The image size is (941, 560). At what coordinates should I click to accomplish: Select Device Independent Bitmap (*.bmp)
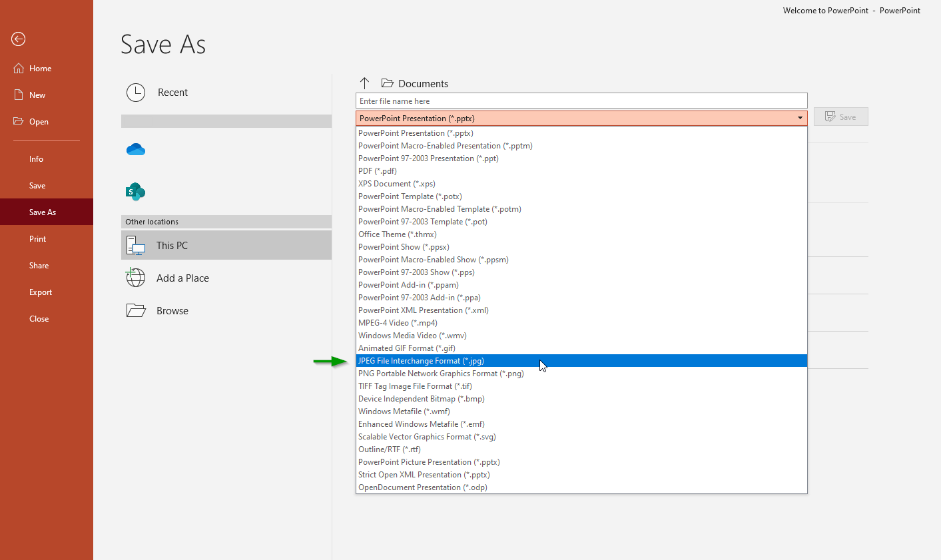(581, 399)
